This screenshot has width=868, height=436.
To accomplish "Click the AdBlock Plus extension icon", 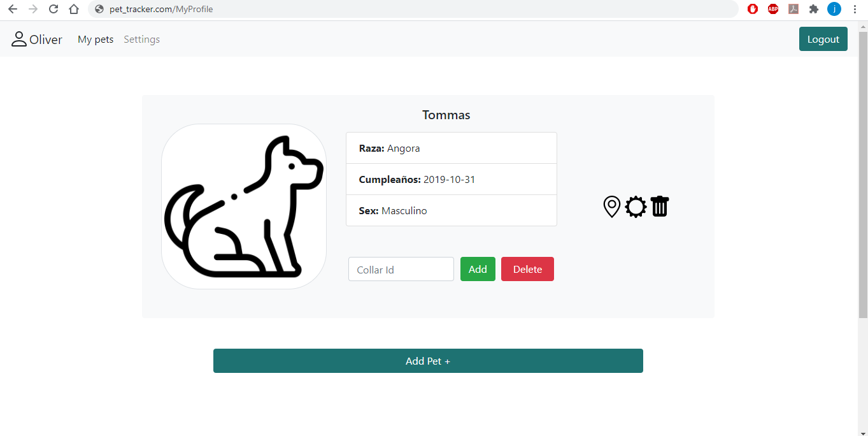I will pyautogui.click(x=773, y=9).
